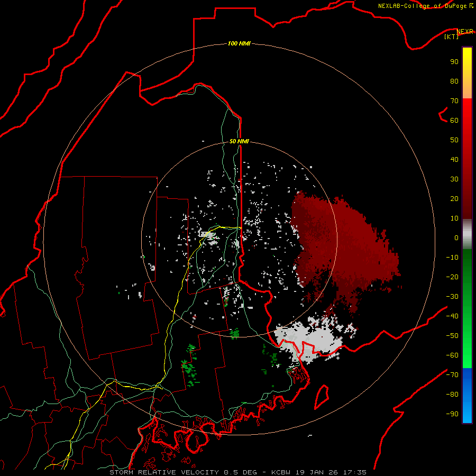Click the 60 value on velocity scale

point(454,120)
